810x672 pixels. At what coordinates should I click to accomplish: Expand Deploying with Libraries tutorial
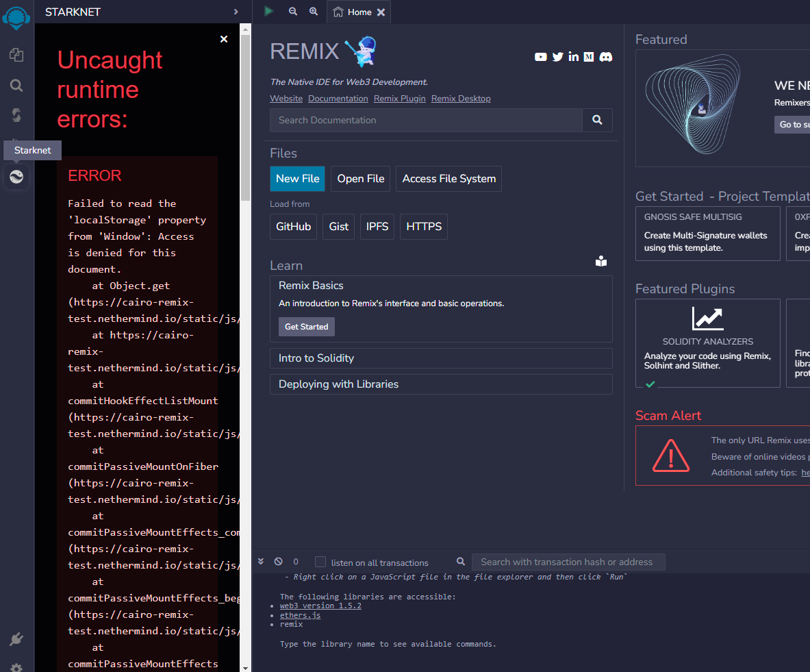(441, 384)
